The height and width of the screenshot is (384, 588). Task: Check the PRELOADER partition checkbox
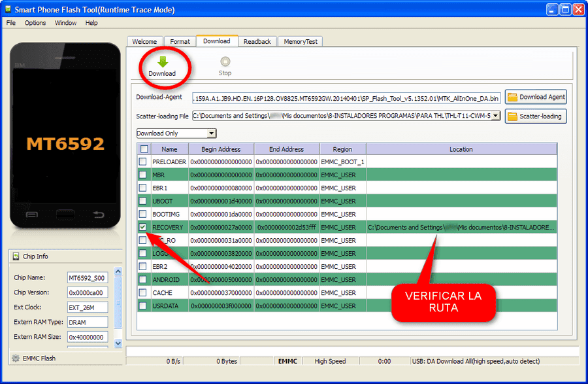(x=142, y=162)
